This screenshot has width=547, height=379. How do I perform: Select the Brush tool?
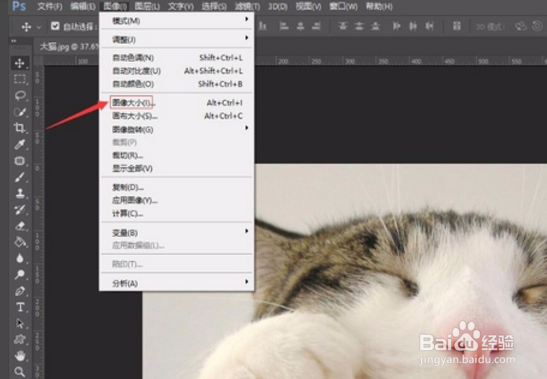[20, 177]
